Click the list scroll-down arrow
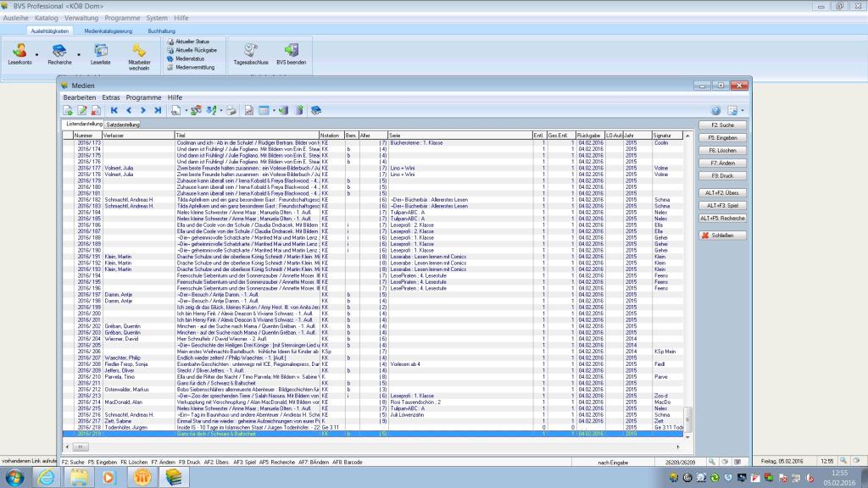This screenshot has width=868, height=488. point(687,436)
